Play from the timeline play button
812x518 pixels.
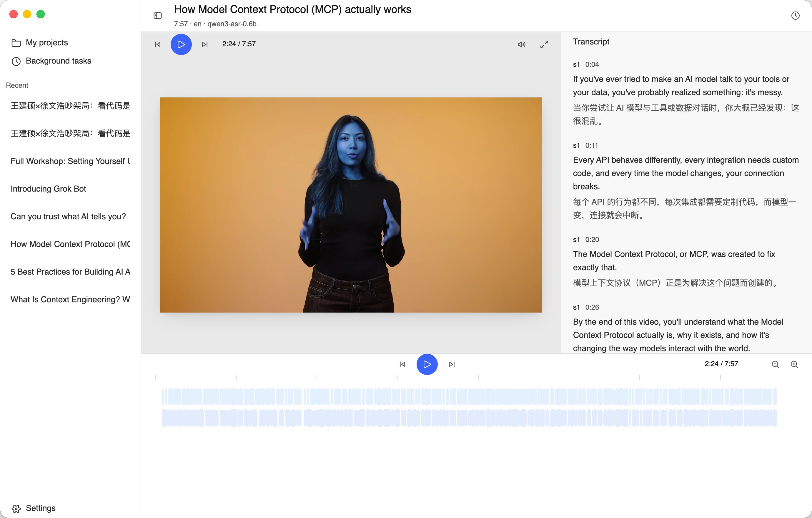(x=427, y=364)
